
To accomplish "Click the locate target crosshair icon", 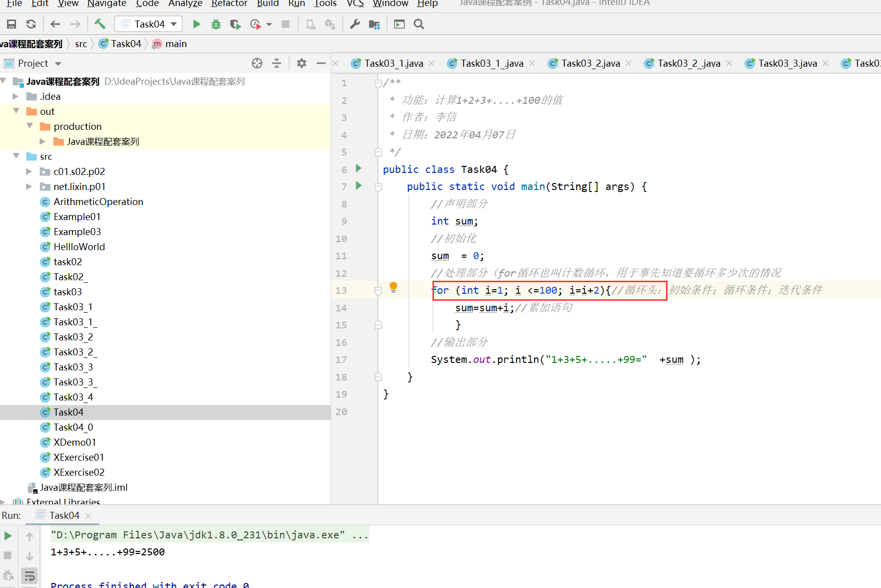I will click(257, 63).
